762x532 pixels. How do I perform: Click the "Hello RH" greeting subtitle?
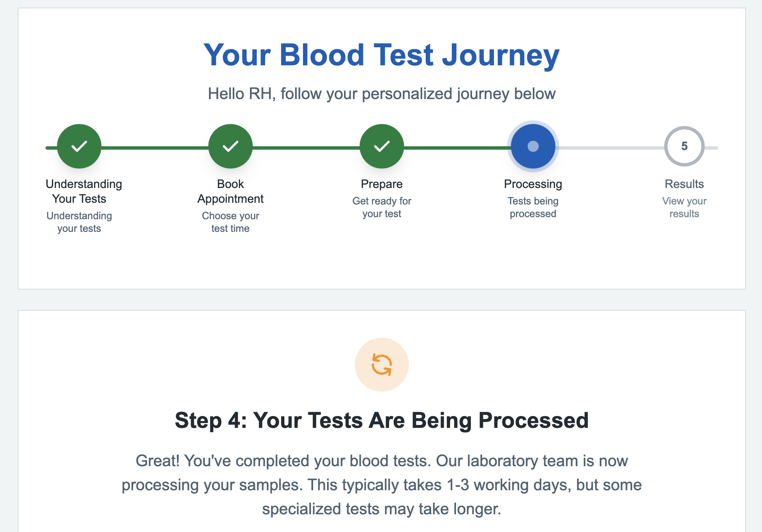point(382,94)
